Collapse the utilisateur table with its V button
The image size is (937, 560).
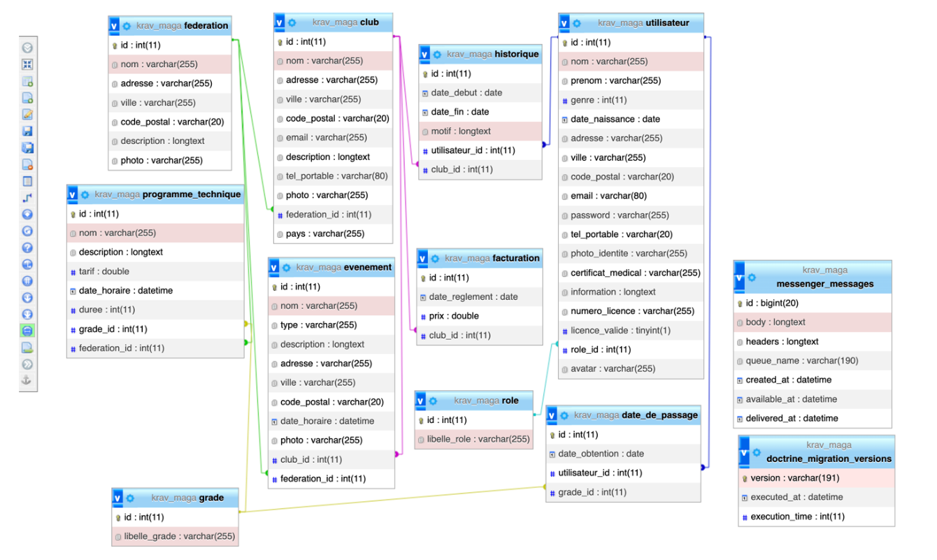564,23
